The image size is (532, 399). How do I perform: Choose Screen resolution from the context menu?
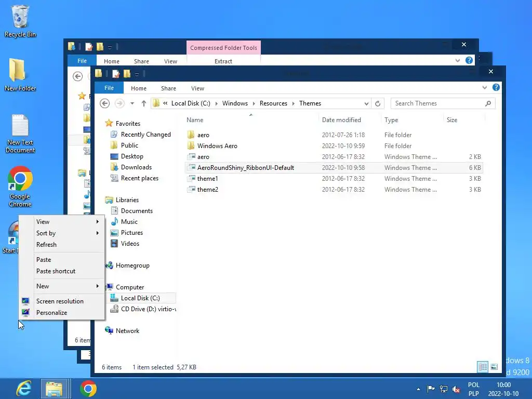point(61,301)
